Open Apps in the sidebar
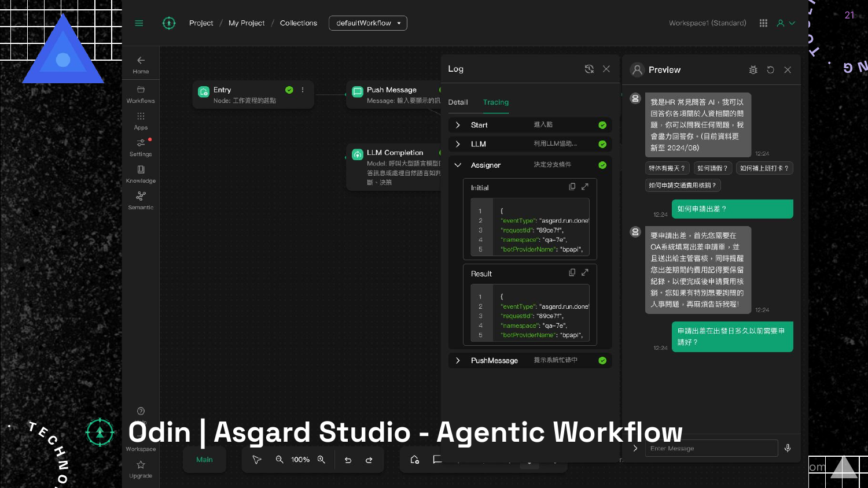 pyautogui.click(x=141, y=121)
